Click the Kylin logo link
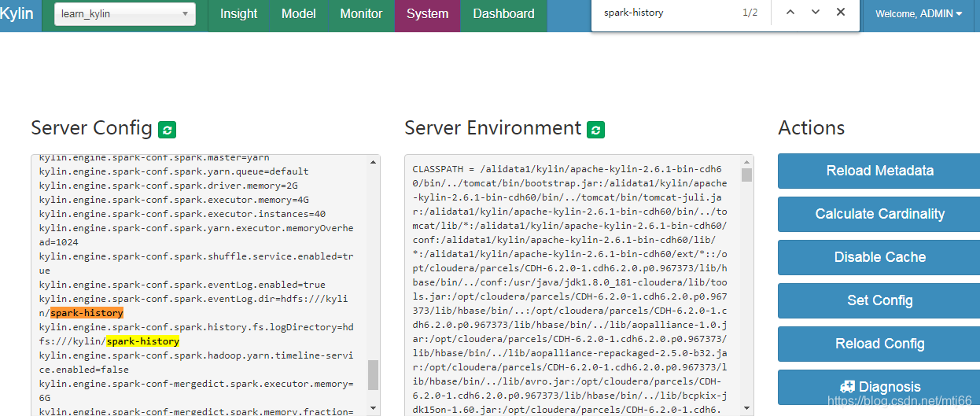Viewport: 980px width, 416px height. click(17, 13)
